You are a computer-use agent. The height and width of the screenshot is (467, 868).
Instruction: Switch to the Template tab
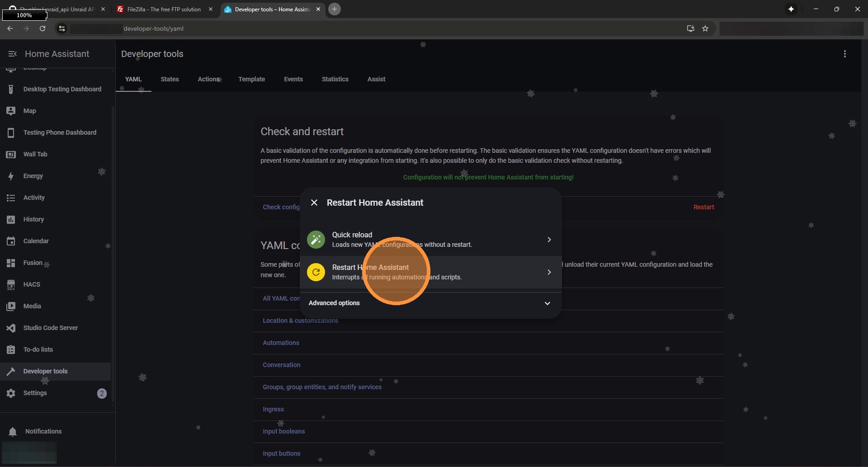pos(252,79)
